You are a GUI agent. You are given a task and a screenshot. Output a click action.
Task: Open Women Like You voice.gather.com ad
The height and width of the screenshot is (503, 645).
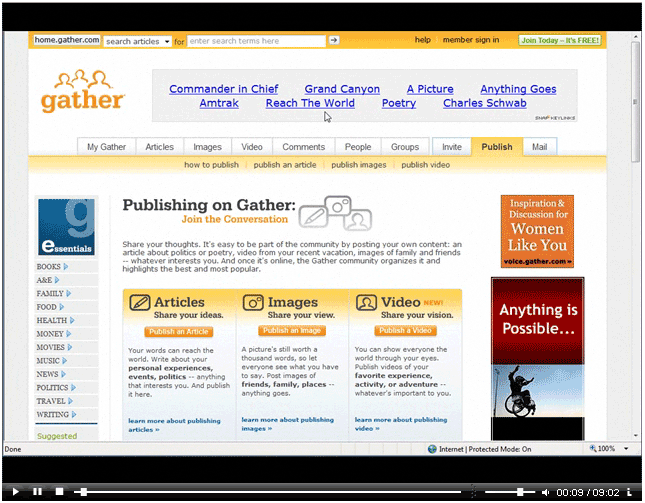click(537, 232)
